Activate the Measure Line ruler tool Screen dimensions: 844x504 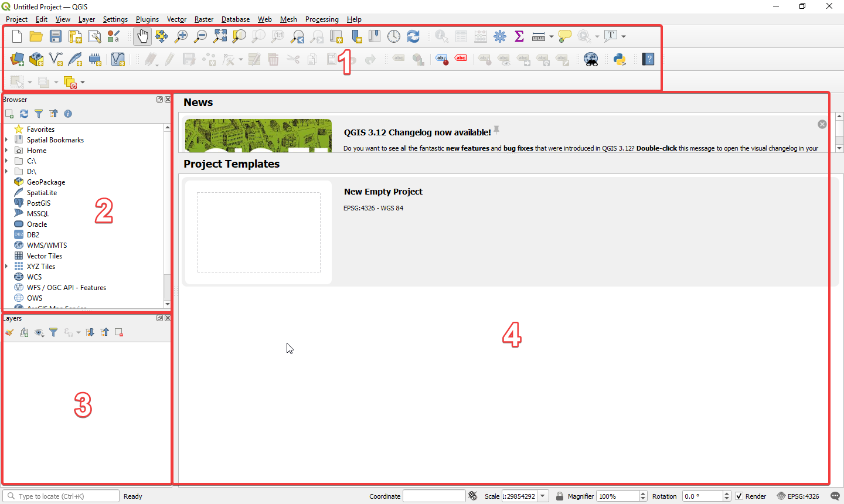pyautogui.click(x=539, y=36)
